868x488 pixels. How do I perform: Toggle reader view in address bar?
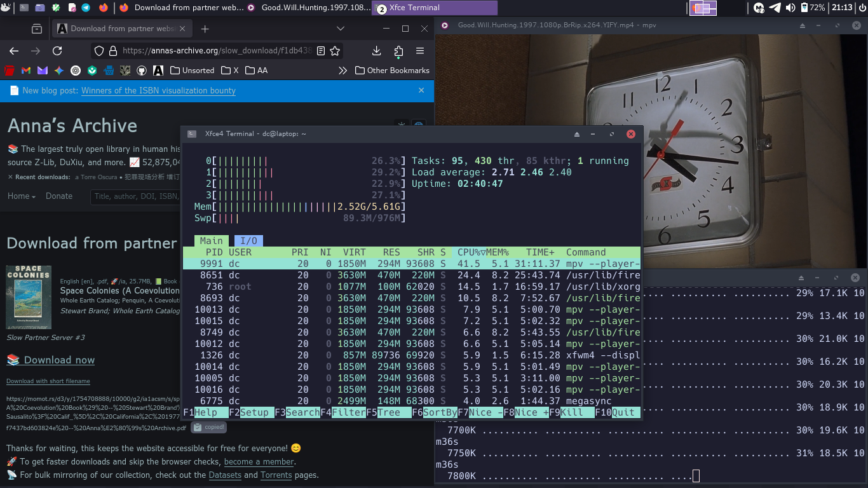pyautogui.click(x=321, y=51)
